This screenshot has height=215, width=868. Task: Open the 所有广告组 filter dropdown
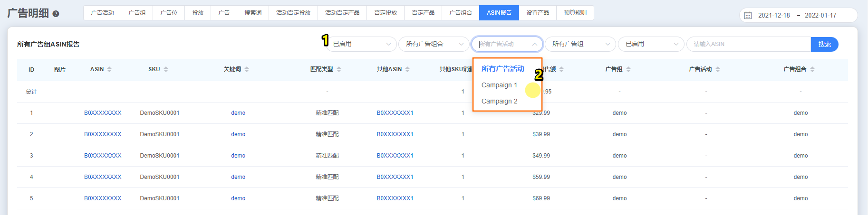click(x=580, y=44)
